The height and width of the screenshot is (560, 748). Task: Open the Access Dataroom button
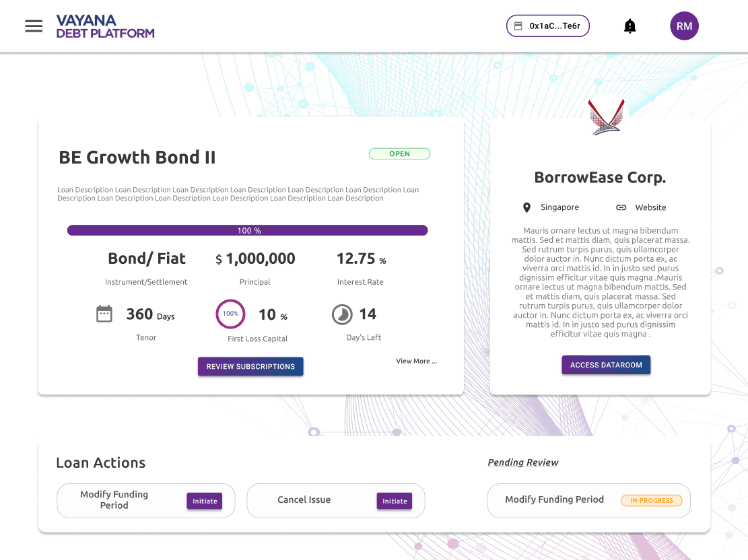[606, 365]
